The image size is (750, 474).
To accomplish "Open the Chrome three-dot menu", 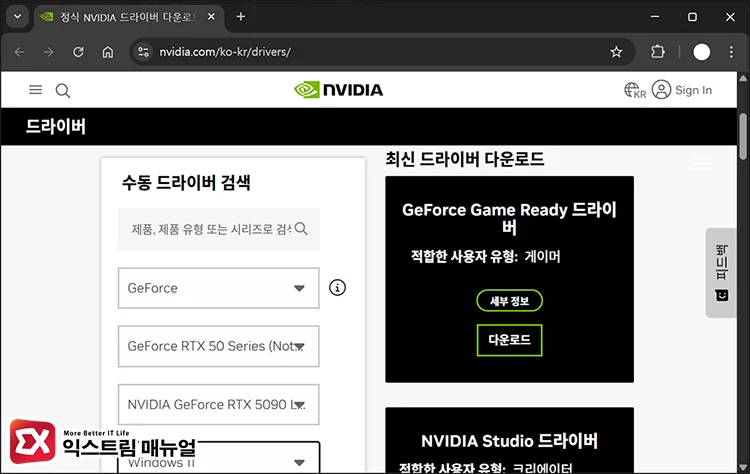I will click(731, 52).
